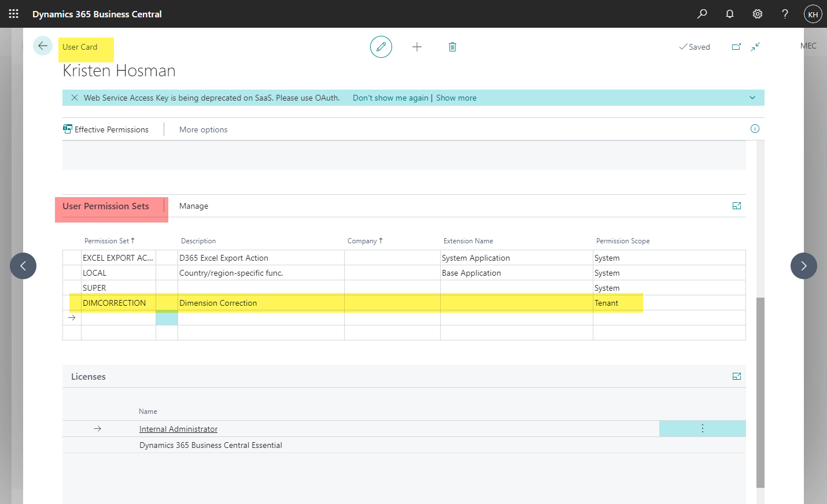This screenshot has height=504, width=827.
Task: Create a new record with the plus icon
Action: point(417,47)
